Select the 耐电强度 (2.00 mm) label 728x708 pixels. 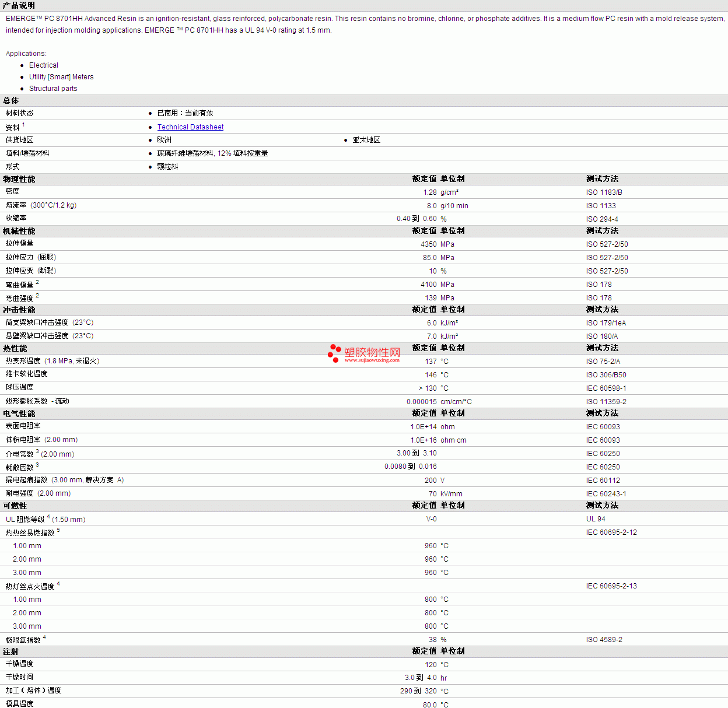point(38,493)
